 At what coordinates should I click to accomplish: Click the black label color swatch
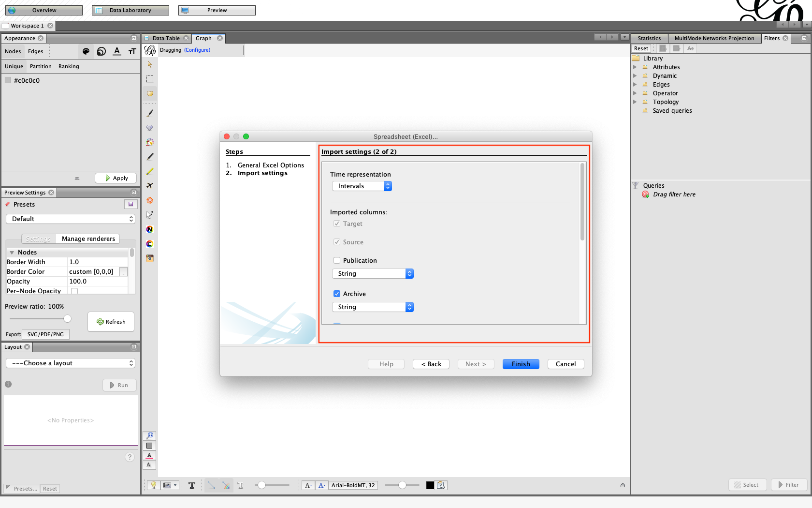coord(430,485)
